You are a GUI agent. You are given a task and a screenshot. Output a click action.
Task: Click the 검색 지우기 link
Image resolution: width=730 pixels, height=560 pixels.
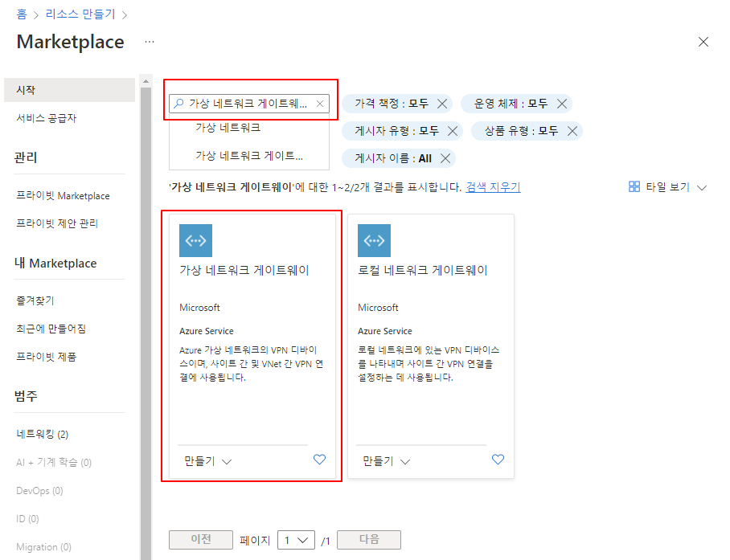point(493,187)
